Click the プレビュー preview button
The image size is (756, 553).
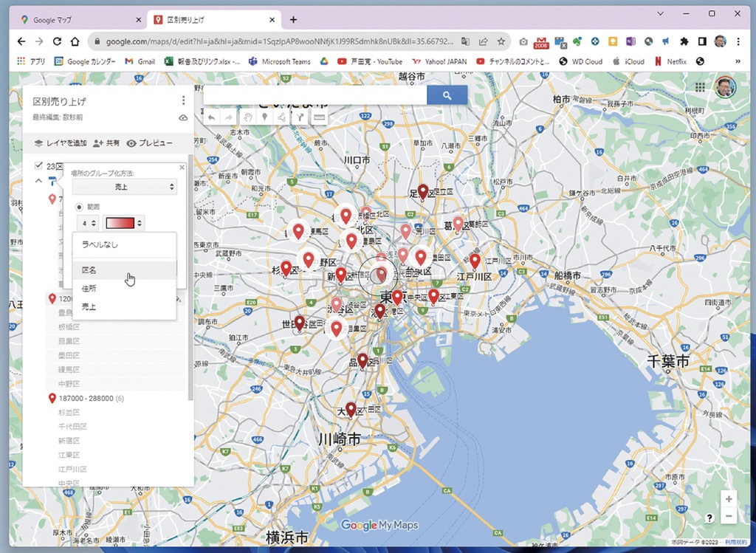[149, 143]
